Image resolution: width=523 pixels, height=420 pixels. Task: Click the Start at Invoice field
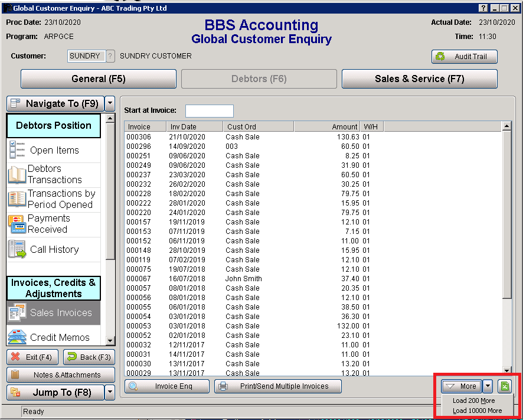pyautogui.click(x=209, y=111)
